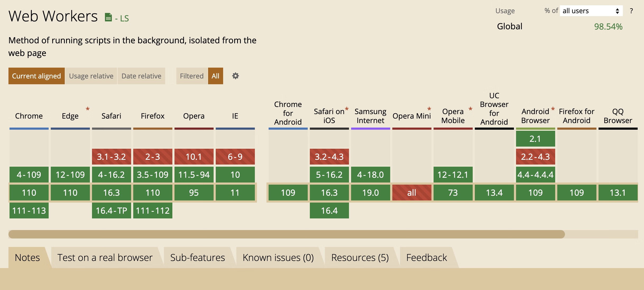The height and width of the screenshot is (290, 644).
Task: Click the horizontal scrollbar under the table
Action: coord(287,234)
